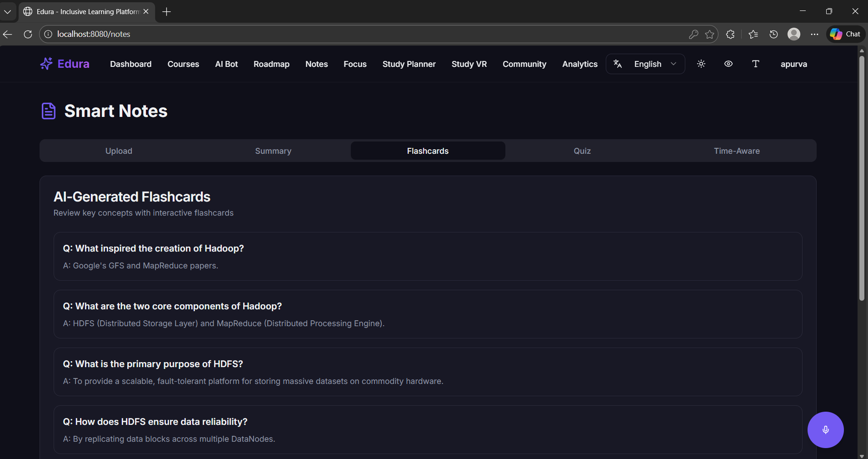
Task: Expand the English language dropdown
Action: click(645, 64)
